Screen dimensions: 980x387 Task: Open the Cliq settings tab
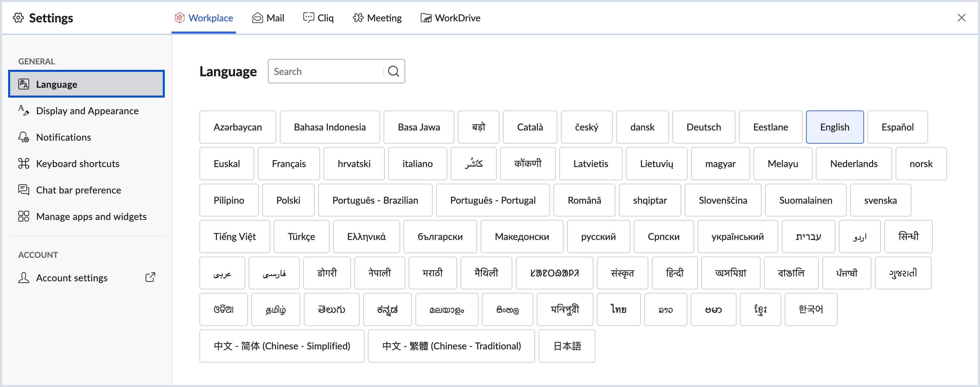(318, 18)
